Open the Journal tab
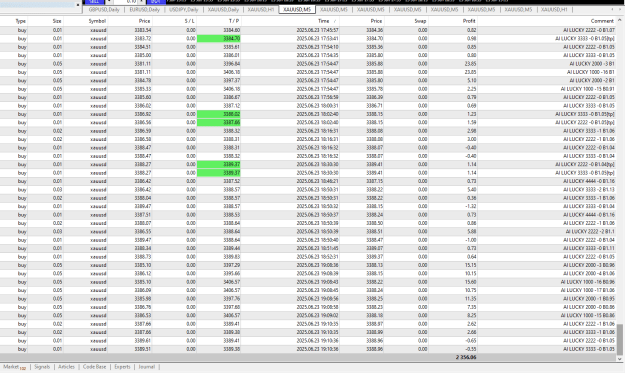Screen dimensions: 625x373 [147, 367]
